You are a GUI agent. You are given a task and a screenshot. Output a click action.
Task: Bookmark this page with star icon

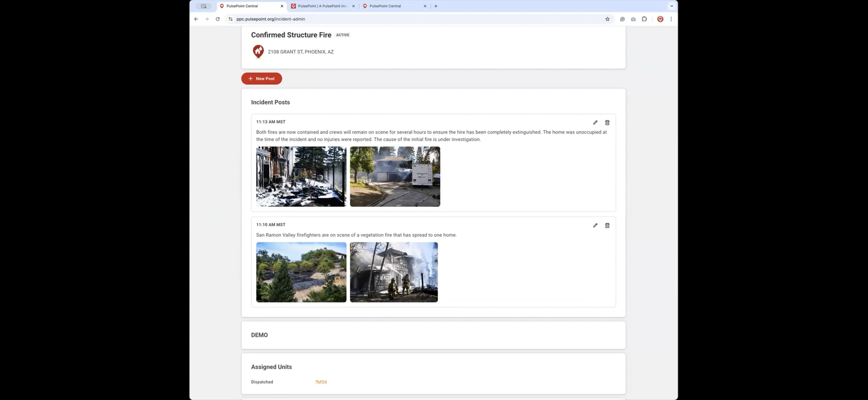click(x=607, y=19)
